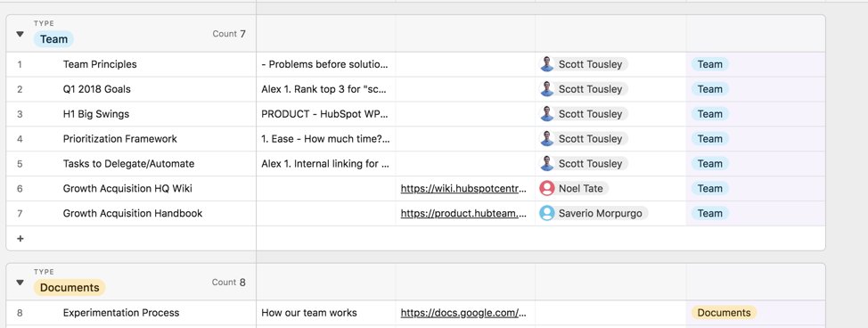Click Scott Tousley avatar in Team Principles row
The width and height of the screenshot is (868, 328).
pyautogui.click(x=547, y=64)
